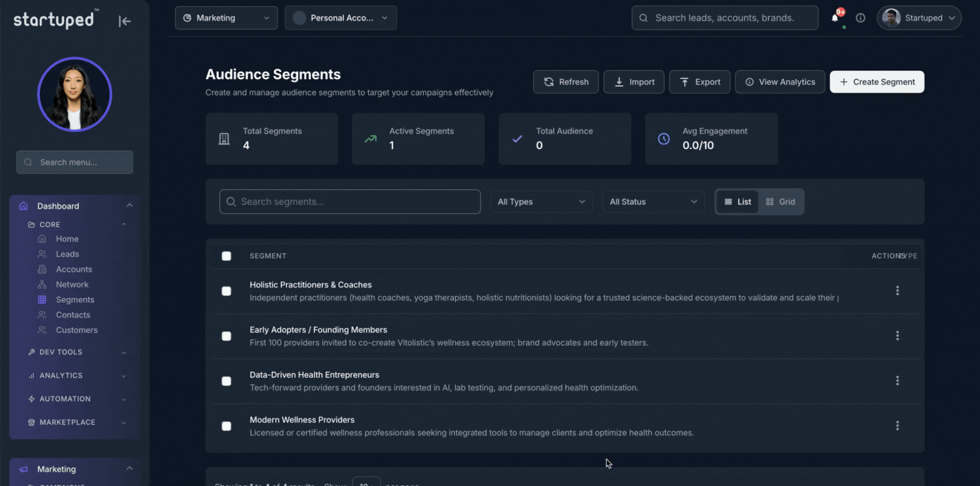Select the Segments icon in sidebar
Screen dimensions: 980x486
pyautogui.click(x=43, y=300)
